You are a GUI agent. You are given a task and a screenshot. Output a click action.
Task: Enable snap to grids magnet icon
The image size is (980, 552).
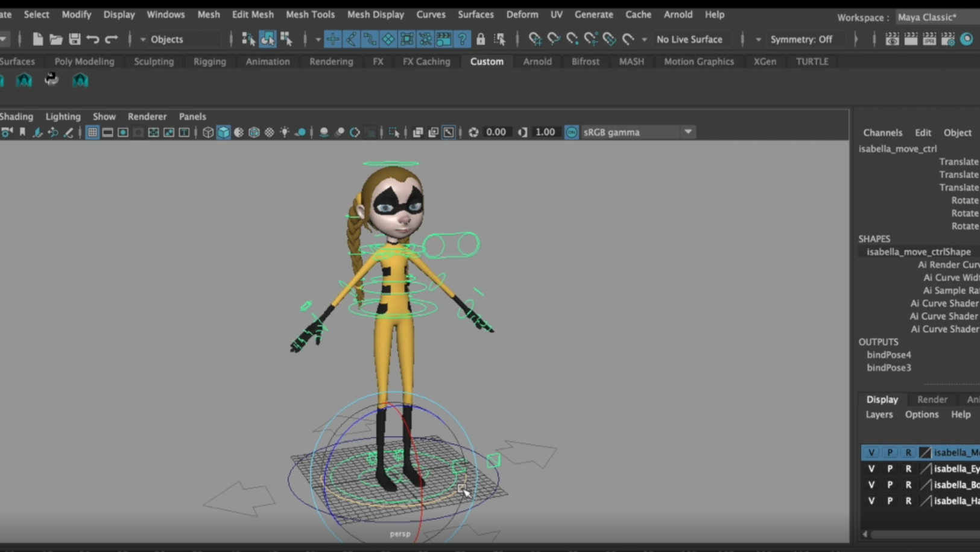coord(535,39)
